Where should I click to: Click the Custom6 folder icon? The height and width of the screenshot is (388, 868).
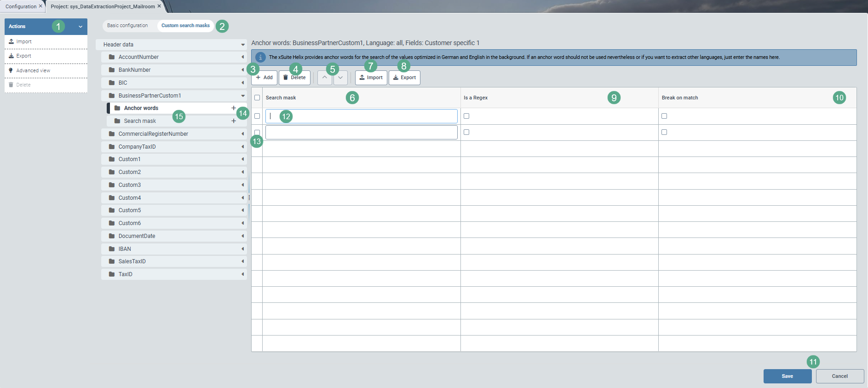click(112, 223)
